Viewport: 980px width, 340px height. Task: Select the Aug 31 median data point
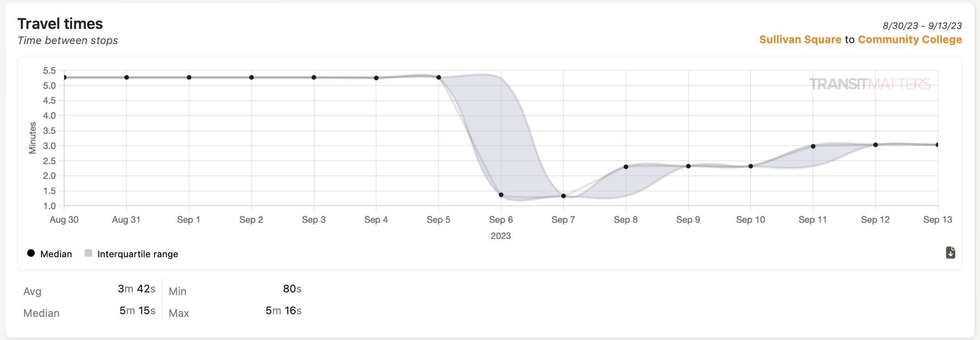(127, 77)
